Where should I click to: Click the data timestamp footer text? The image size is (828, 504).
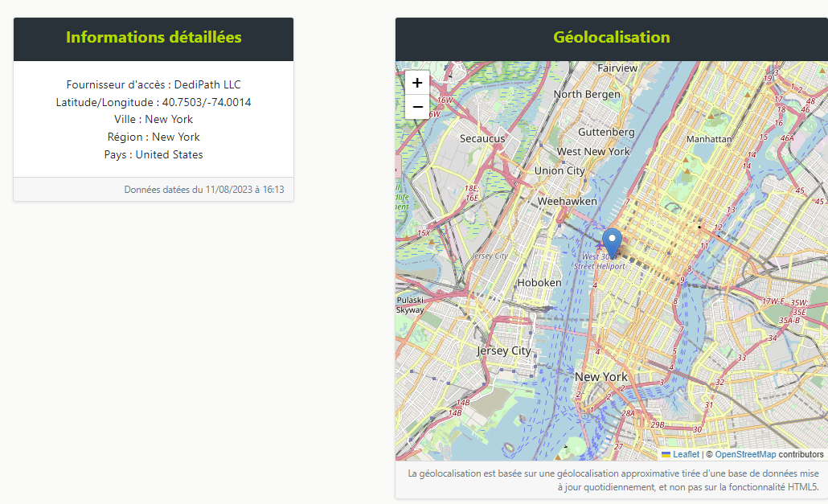203,190
